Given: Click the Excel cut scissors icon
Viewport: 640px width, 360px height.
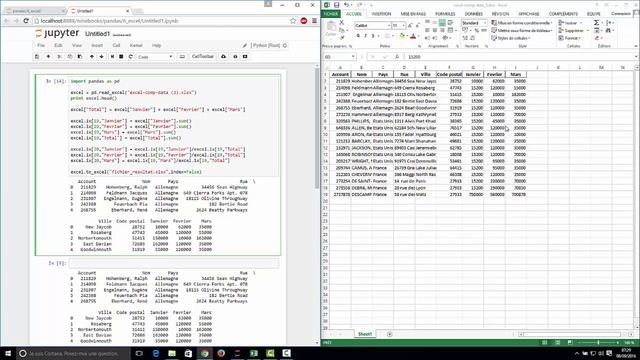Looking at the screenshot, I should coord(342,23).
